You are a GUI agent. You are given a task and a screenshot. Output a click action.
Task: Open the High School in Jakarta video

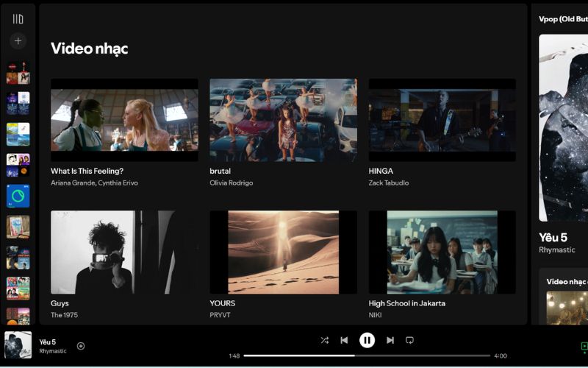click(442, 252)
